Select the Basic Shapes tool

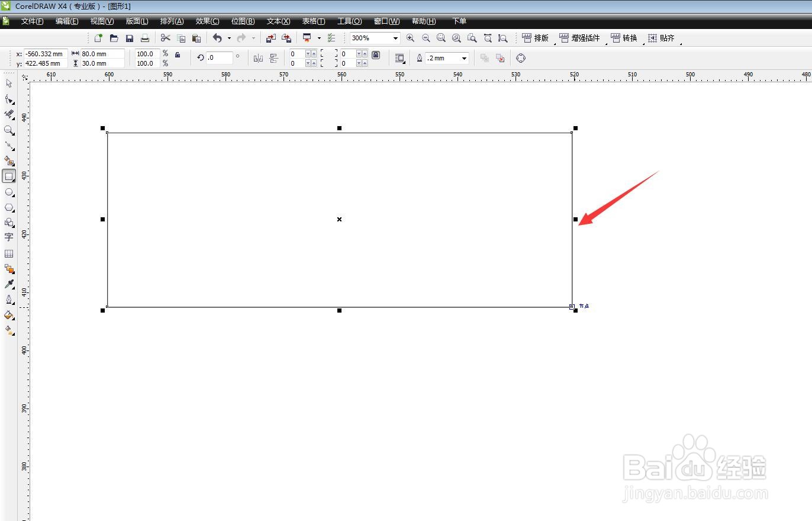[9, 223]
